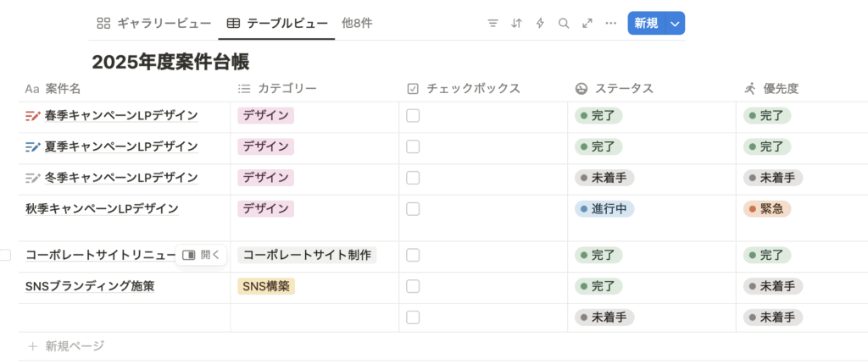Change the 緊急 priority value
This screenshot has height=364, width=868.
pyautogui.click(x=766, y=208)
